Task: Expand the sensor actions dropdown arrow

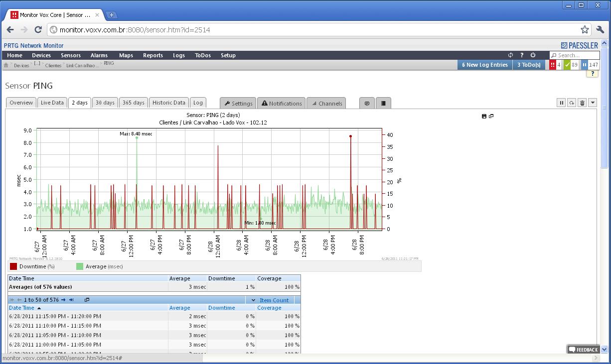Action: [x=593, y=103]
